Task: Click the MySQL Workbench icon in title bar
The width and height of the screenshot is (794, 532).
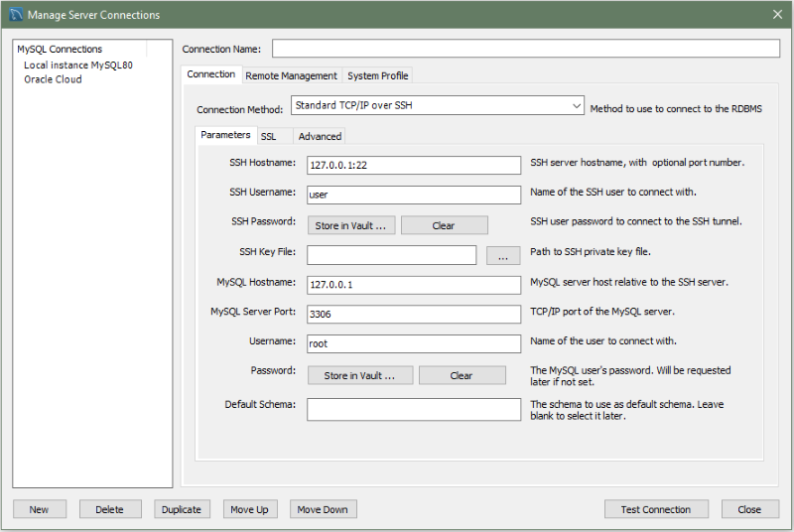Action: click(x=16, y=15)
